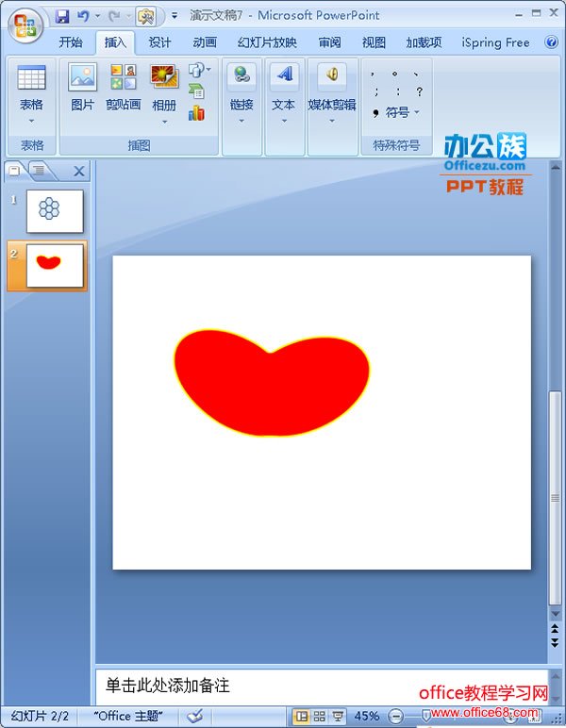Open the 幻灯片放映 tab
This screenshot has height=728, width=566.
point(267,42)
